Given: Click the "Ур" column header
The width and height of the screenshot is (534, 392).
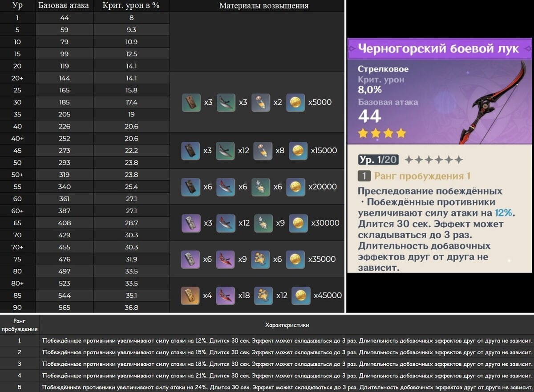Looking at the screenshot, I should [17, 5].
